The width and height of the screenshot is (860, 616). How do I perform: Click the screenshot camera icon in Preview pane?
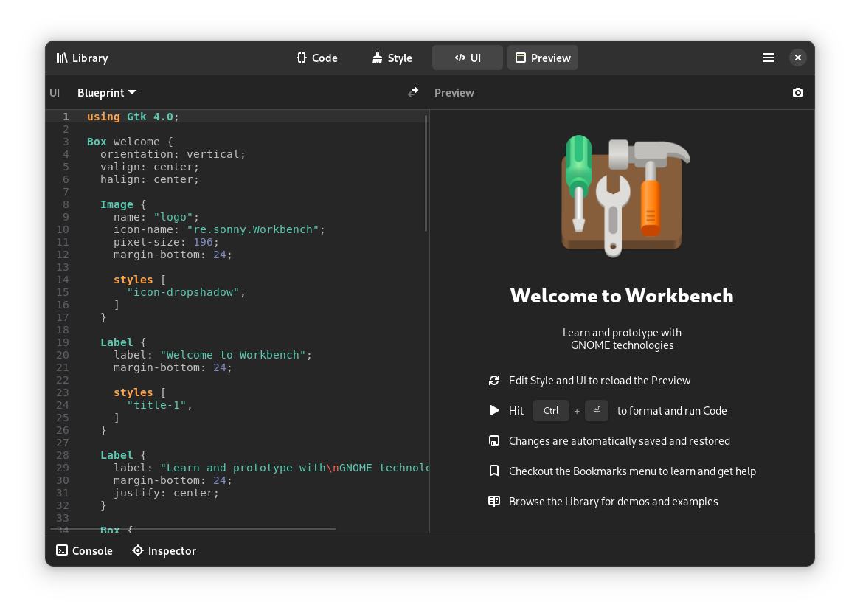[x=797, y=92]
